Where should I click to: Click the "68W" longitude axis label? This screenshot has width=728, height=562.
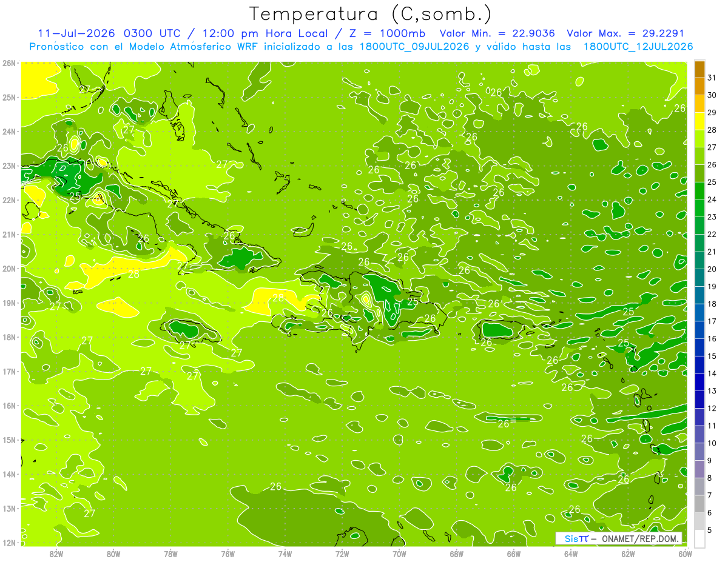point(456,554)
